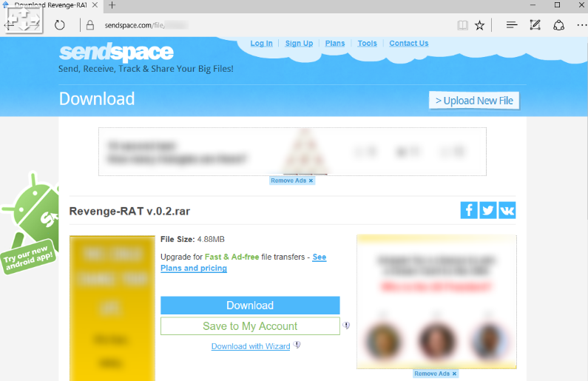Click the File Size 4.88MB text
Image resolution: width=588 pixels, height=381 pixels.
click(193, 239)
